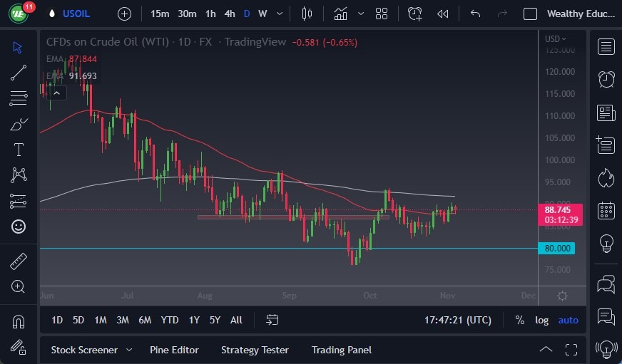The image size is (622, 364).
Task: Expand the Stock Screener dropdown arrow
Action: coord(129,350)
